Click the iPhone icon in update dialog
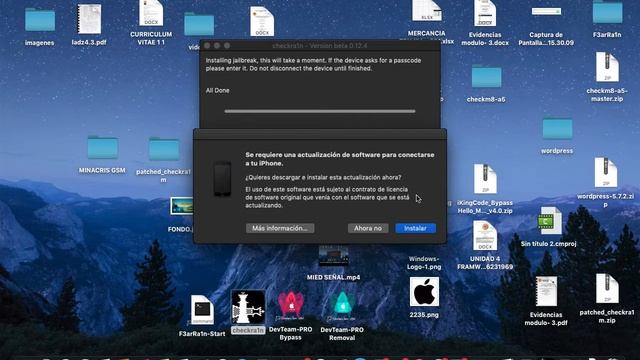Image resolution: width=640 pixels, height=360 pixels. tap(222, 179)
